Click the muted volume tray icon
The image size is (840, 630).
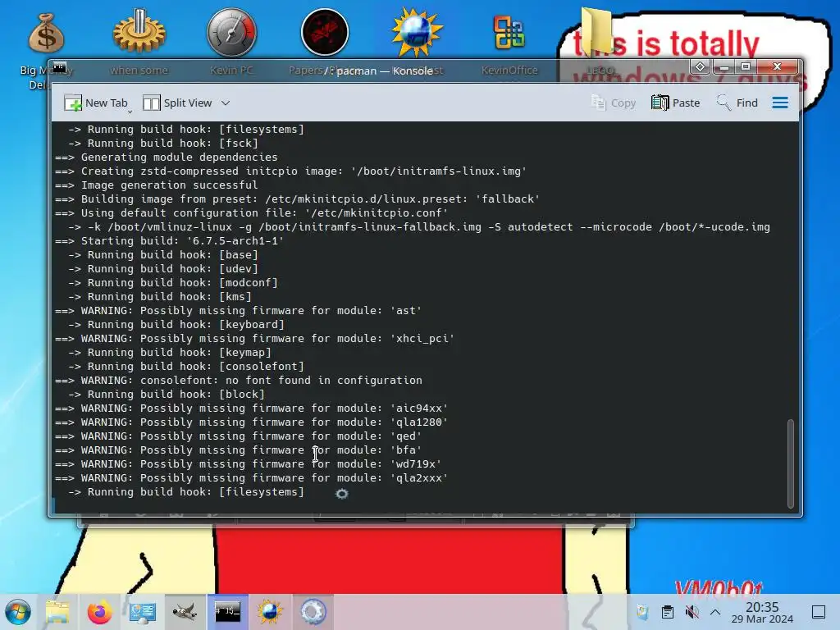692,612
